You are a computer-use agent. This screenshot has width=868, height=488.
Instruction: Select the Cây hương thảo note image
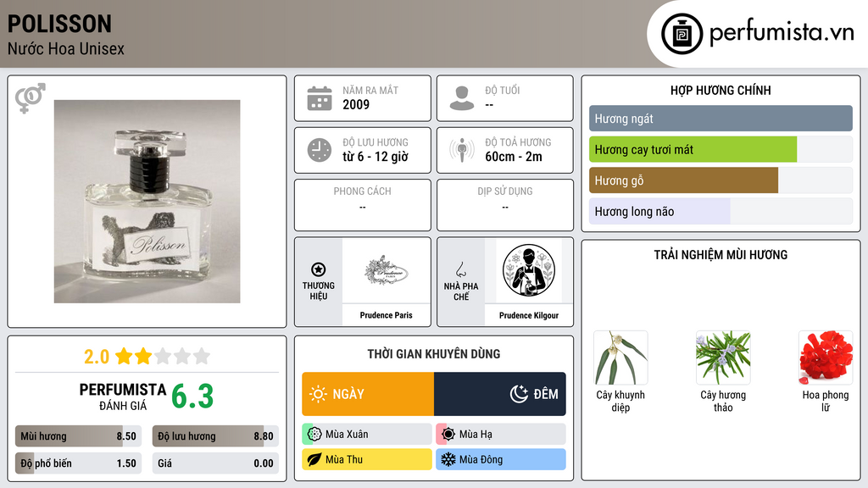coord(723,358)
